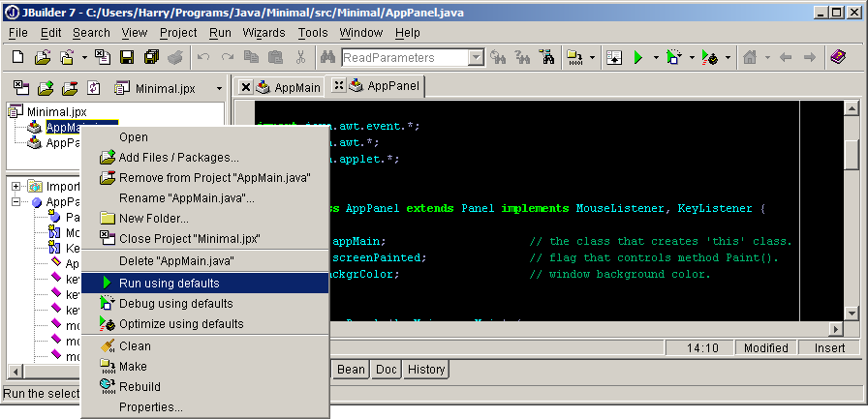Click the Close Project icon in the project pane
Image resolution: width=868 pixels, height=419 pixels.
(x=21, y=87)
